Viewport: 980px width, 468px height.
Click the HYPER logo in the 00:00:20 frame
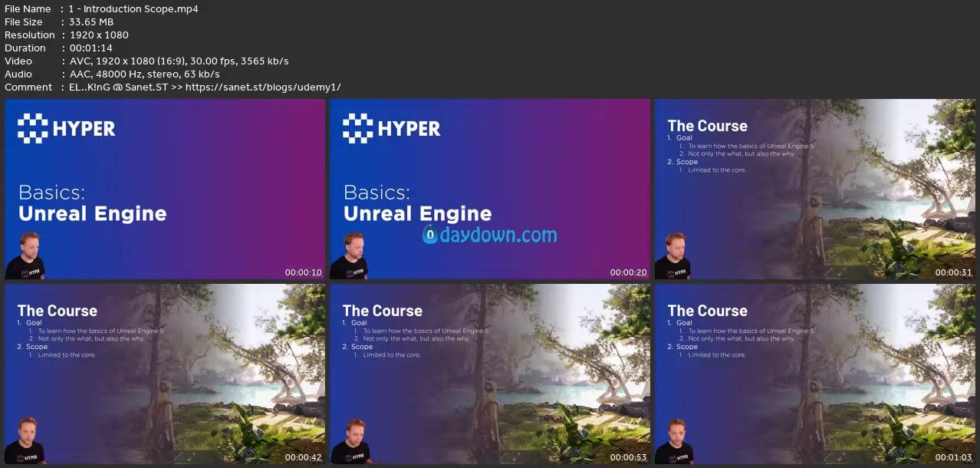click(392, 129)
